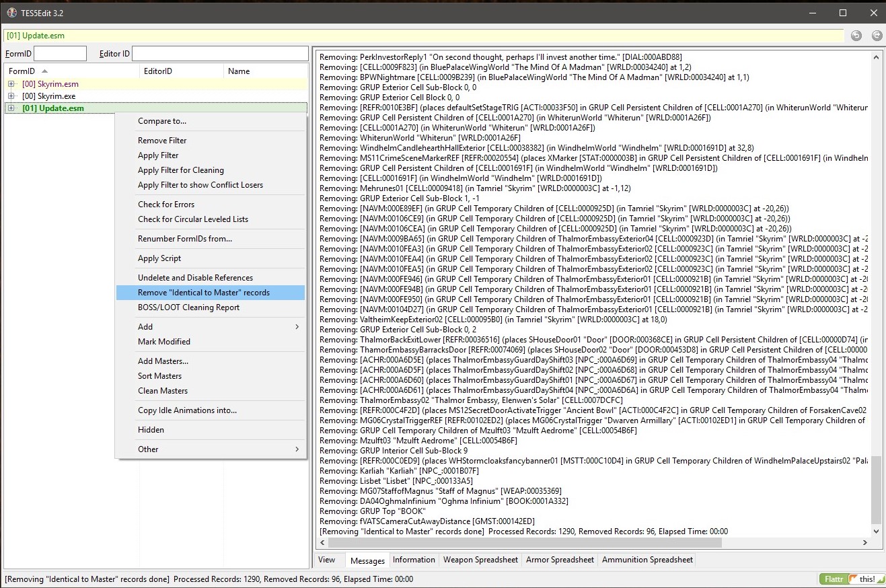Click the Messages vertical scrollbar thumb
The width and height of the screenshot is (886, 588).
click(876, 489)
